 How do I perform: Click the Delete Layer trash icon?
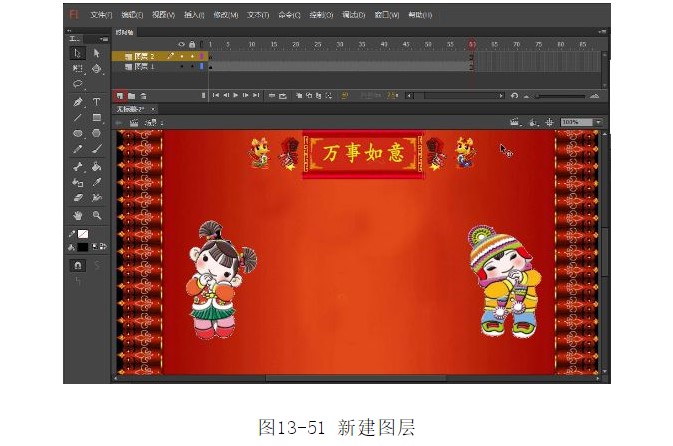click(143, 95)
